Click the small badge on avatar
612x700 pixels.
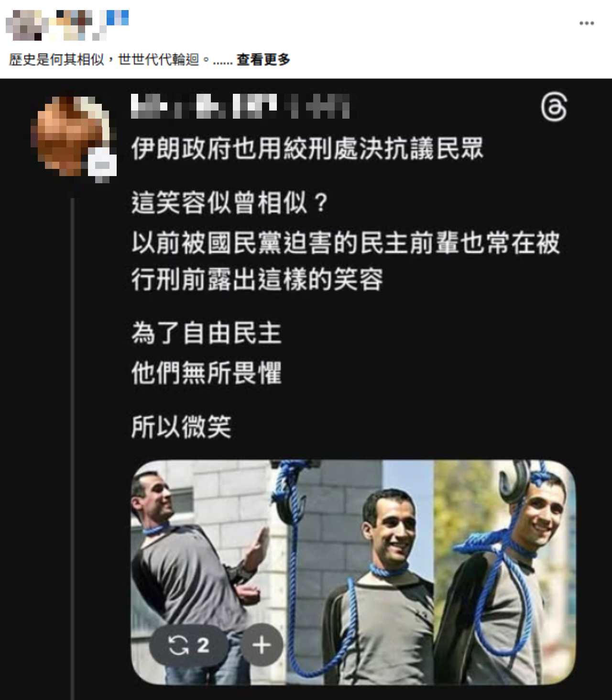point(102,165)
